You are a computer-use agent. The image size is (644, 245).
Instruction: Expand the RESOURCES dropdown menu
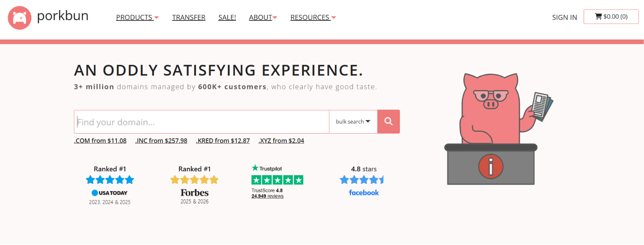313,17
